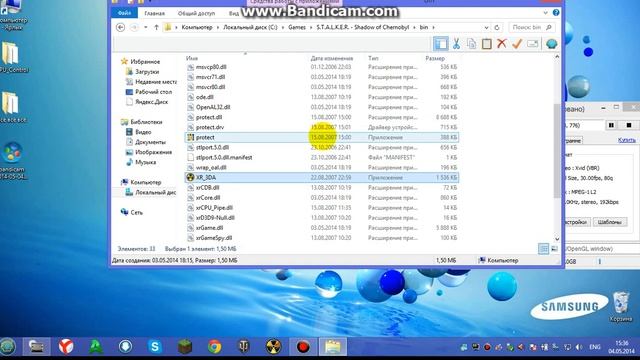Open the bandicam desktop shortcut icon
The image size is (640, 360).
(12, 160)
